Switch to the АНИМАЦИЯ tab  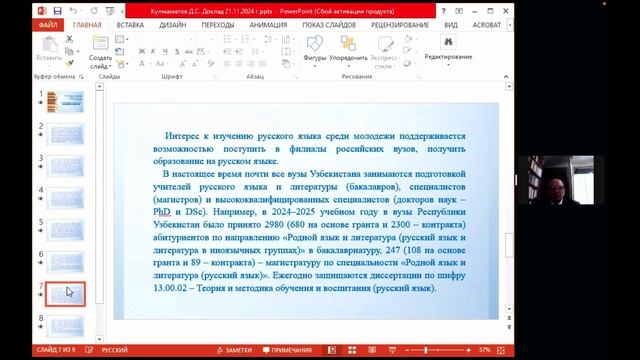268,25
